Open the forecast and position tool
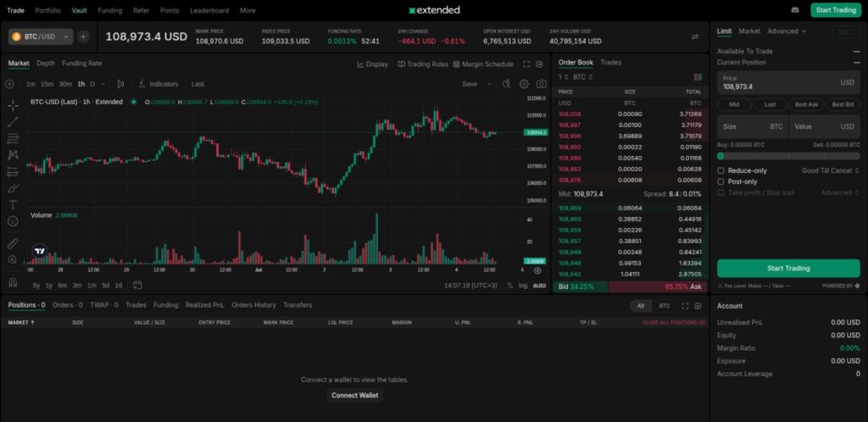This screenshot has width=868, height=422. [x=13, y=171]
